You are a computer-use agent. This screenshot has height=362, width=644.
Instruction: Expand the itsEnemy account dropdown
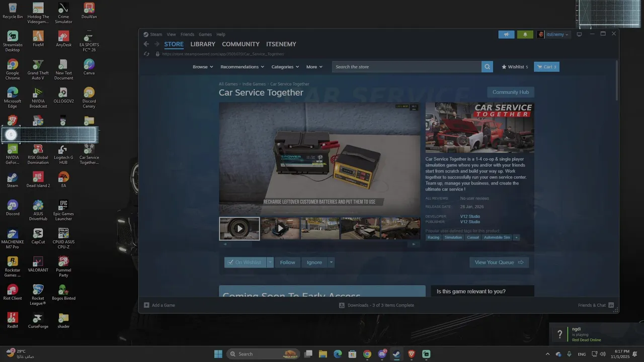click(x=553, y=35)
